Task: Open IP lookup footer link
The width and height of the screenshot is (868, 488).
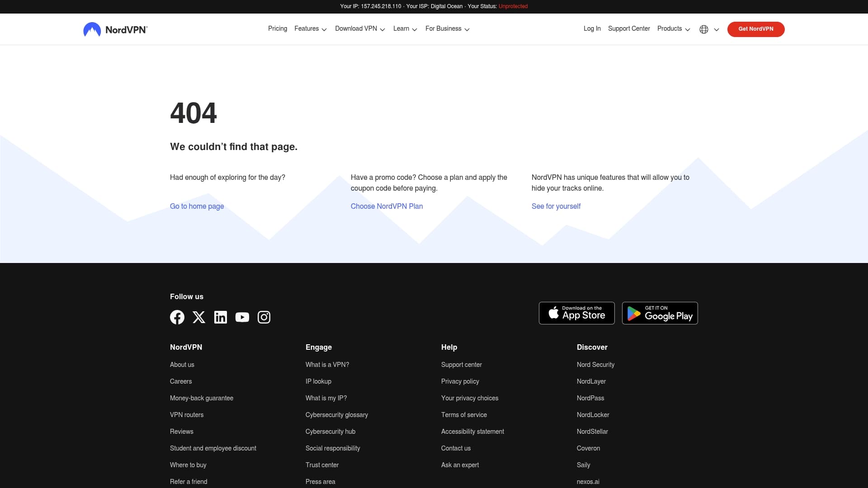Action: [x=318, y=381]
